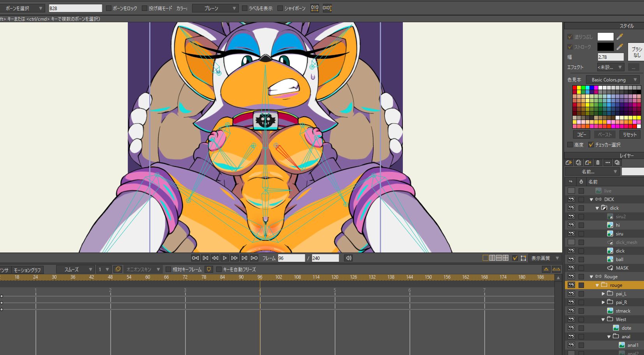Click the new layer icon
Image resolution: width=644 pixels, height=355 pixels.
coord(569,162)
